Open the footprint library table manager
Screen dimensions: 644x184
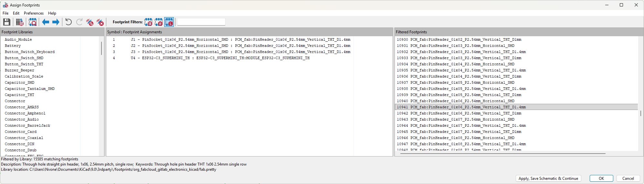(x=20, y=22)
